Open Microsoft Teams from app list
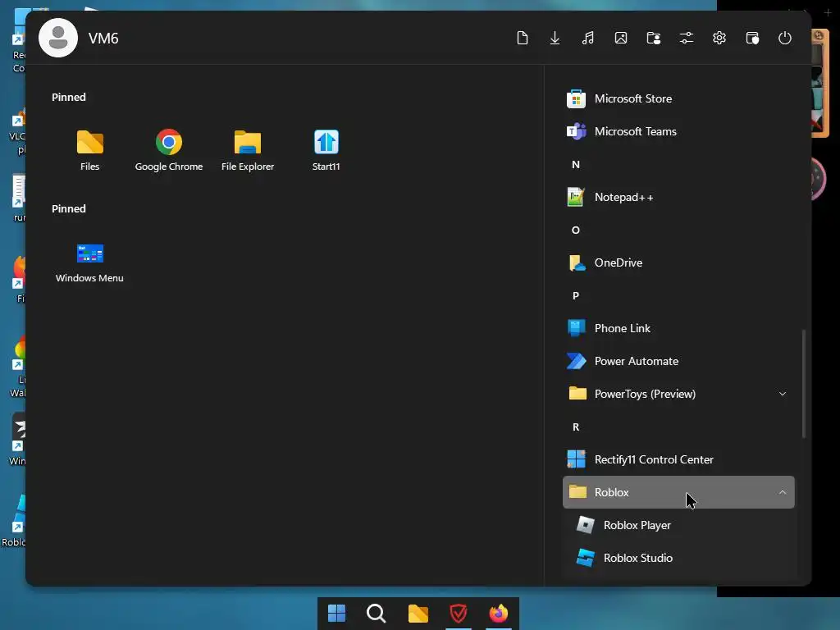 click(678, 131)
